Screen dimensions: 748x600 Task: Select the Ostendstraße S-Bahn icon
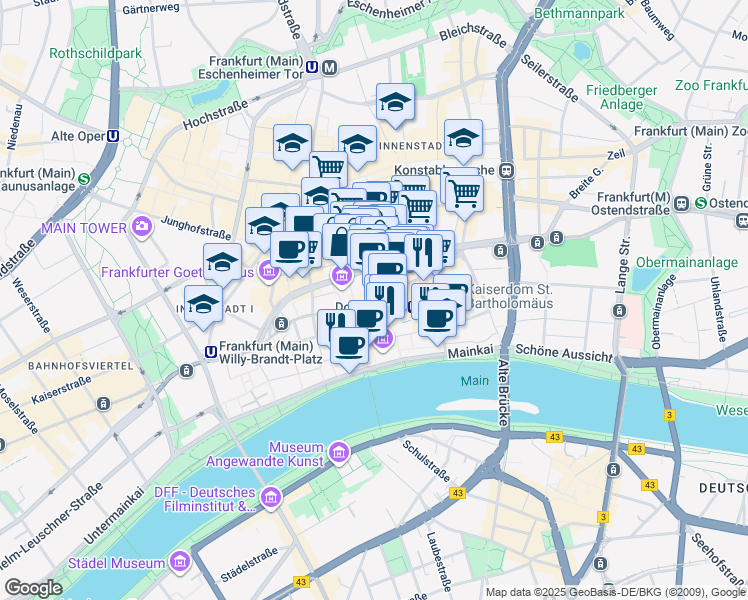pos(700,203)
